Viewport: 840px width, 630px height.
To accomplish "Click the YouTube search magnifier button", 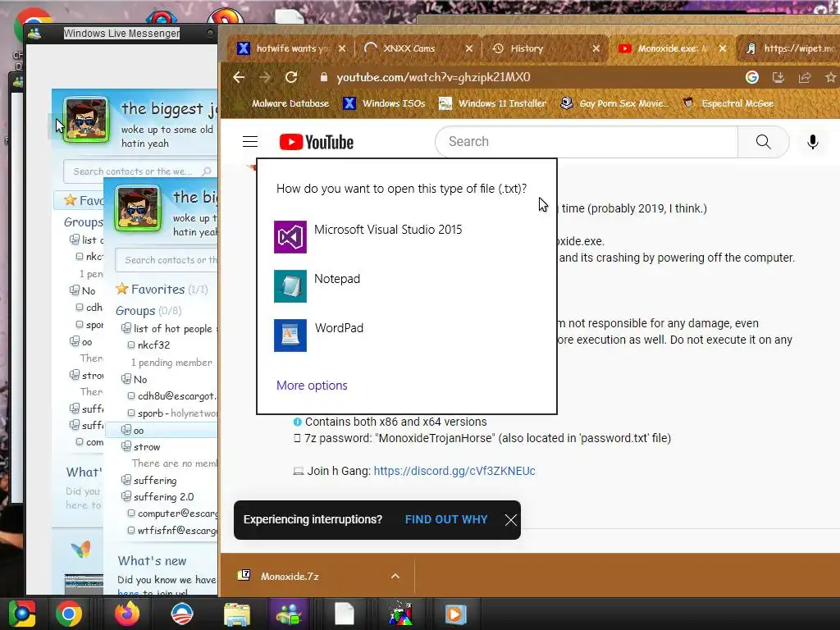I will 764,141.
